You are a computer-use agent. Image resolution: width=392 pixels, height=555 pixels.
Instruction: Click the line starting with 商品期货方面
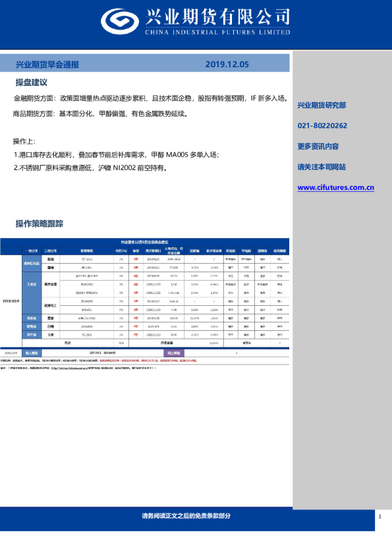coord(101,113)
